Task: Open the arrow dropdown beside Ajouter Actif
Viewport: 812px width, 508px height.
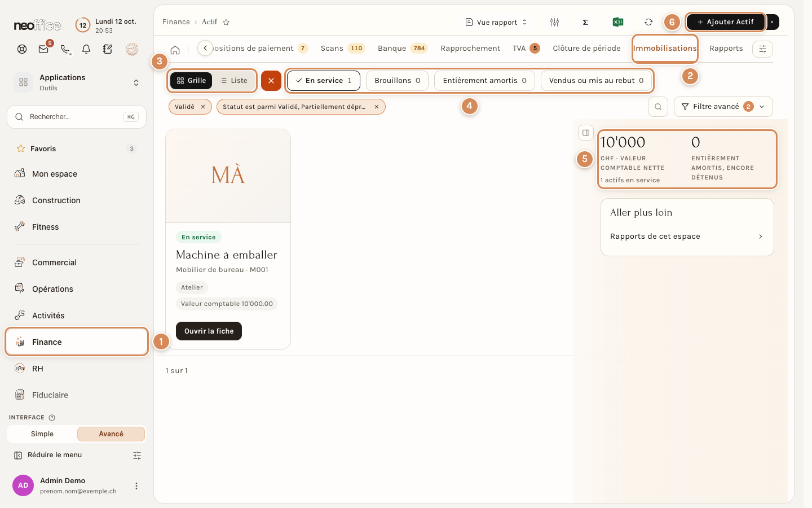Action: pyautogui.click(x=772, y=22)
